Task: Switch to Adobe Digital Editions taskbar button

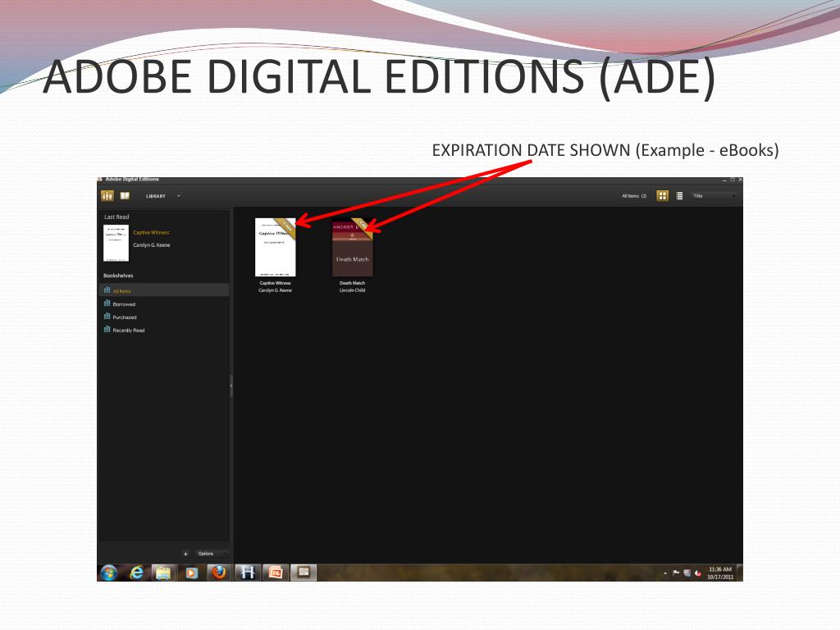Action: pos(304,573)
